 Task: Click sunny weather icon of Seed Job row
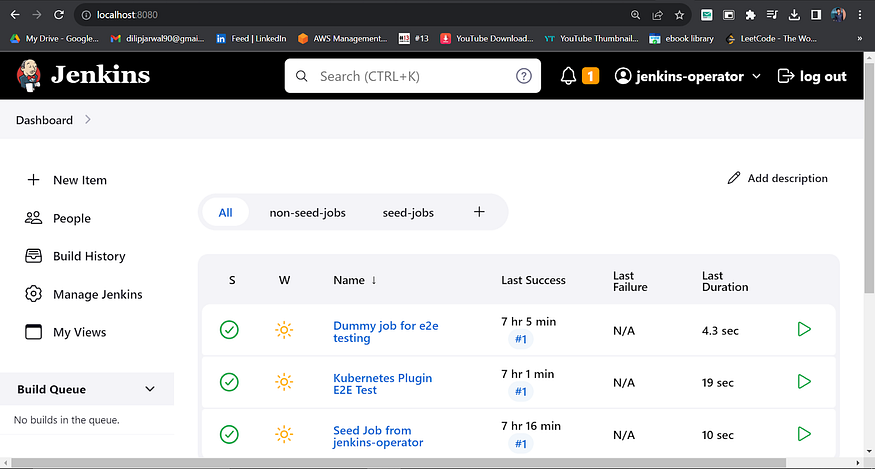[284, 434]
